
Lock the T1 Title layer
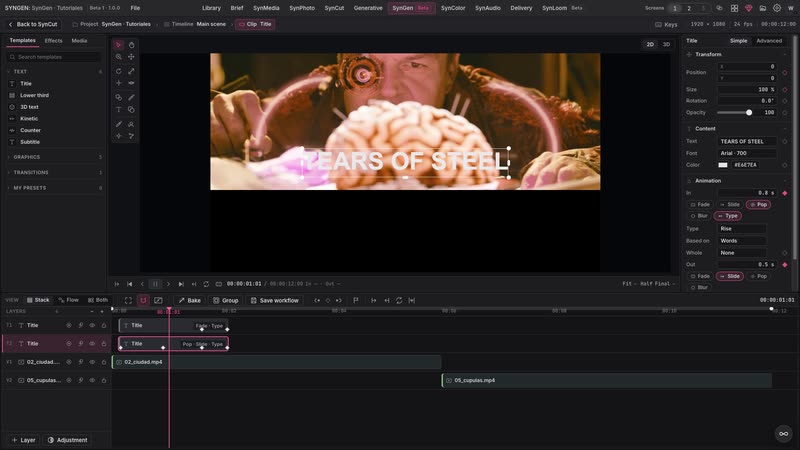coord(104,325)
